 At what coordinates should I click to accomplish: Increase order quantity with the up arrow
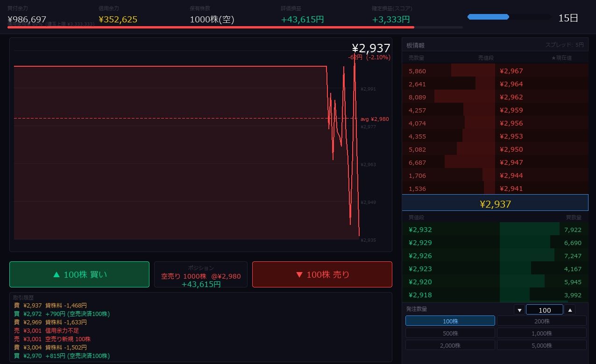[569, 310]
